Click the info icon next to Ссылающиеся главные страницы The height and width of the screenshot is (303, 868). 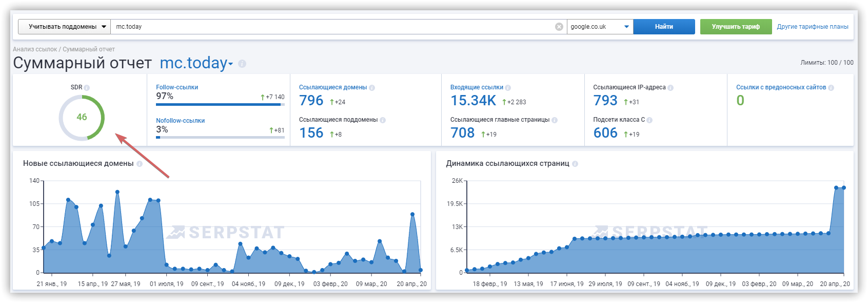[x=555, y=120]
